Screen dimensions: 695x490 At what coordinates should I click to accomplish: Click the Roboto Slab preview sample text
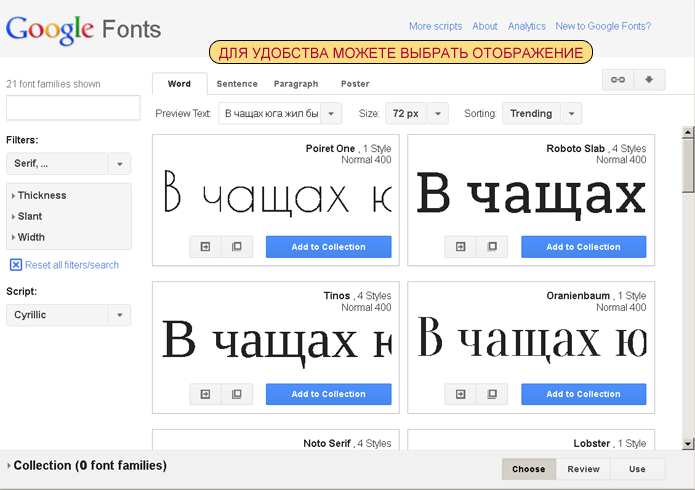point(531,195)
